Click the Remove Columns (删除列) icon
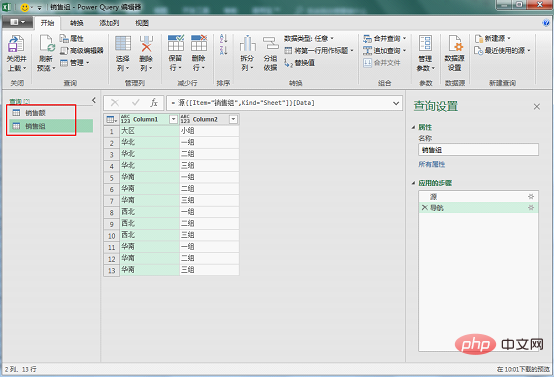The height and width of the screenshot is (377, 554). (x=146, y=44)
